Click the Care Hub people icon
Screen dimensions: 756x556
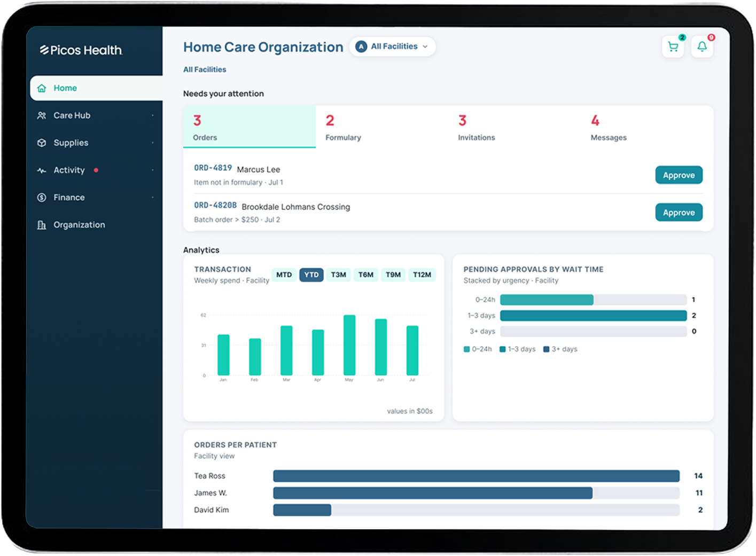[42, 115]
